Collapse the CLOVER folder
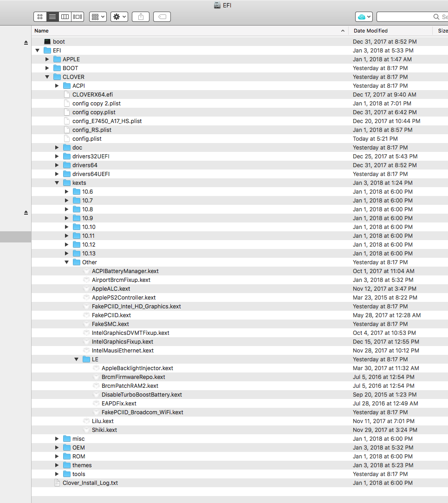Viewport: 448px width, 503px height. [x=47, y=77]
